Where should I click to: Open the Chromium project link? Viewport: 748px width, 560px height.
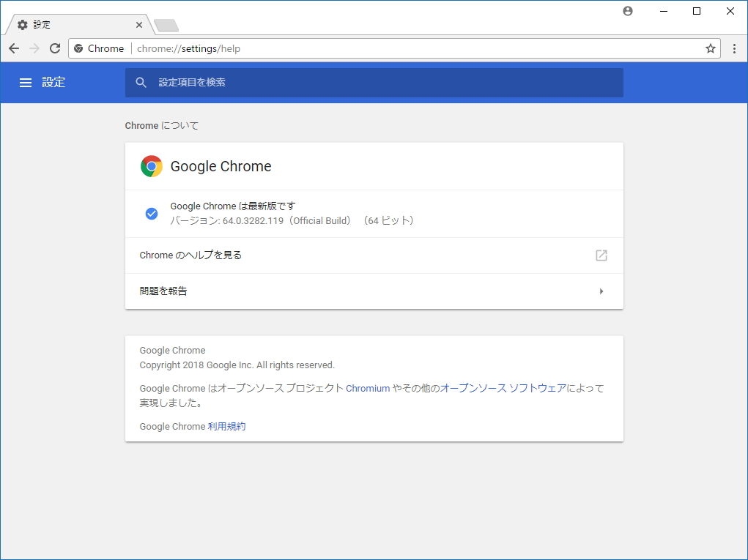coord(368,388)
